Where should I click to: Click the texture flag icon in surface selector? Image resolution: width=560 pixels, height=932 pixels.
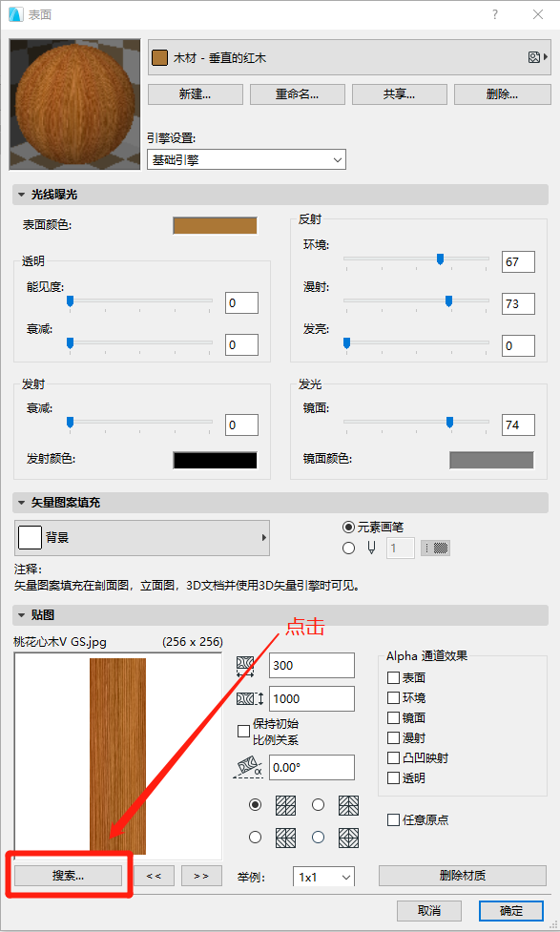[534, 57]
